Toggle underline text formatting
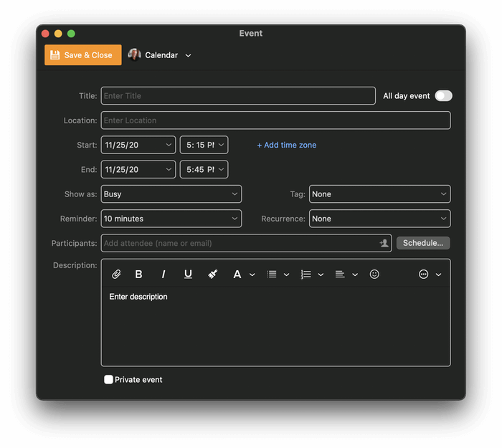The width and height of the screenshot is (502, 448). tap(188, 274)
